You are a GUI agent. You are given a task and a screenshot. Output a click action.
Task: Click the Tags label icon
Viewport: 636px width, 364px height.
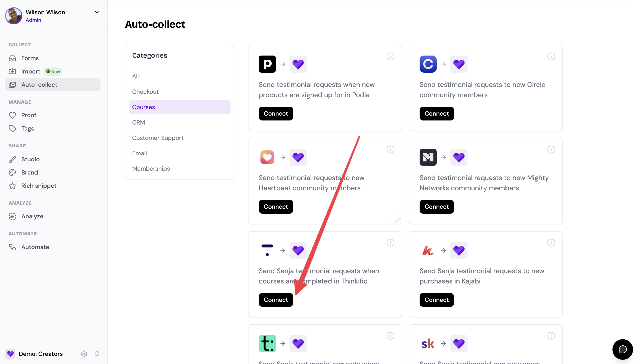(x=12, y=129)
